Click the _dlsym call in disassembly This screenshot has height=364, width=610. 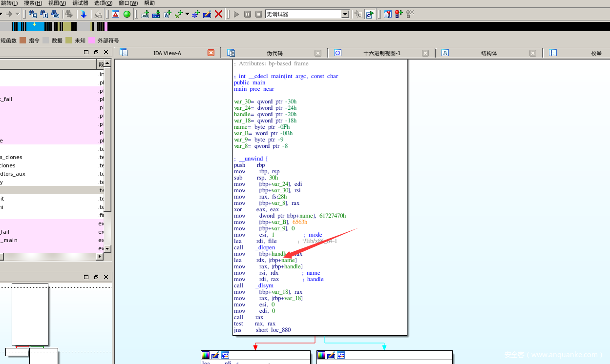(264, 285)
